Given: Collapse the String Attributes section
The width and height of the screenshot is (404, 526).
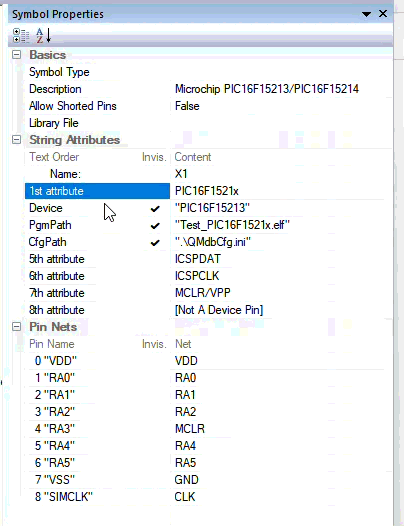Looking at the screenshot, I should coord(16,140).
